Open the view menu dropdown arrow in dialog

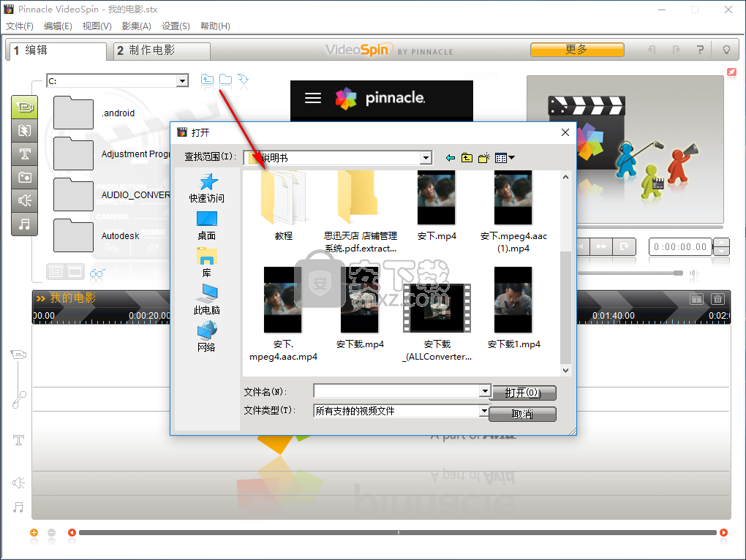click(511, 158)
